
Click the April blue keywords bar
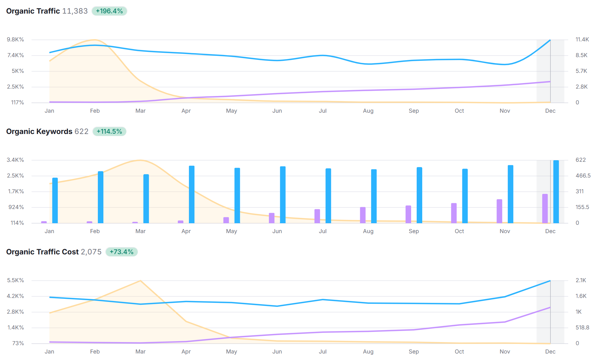pyautogui.click(x=192, y=195)
